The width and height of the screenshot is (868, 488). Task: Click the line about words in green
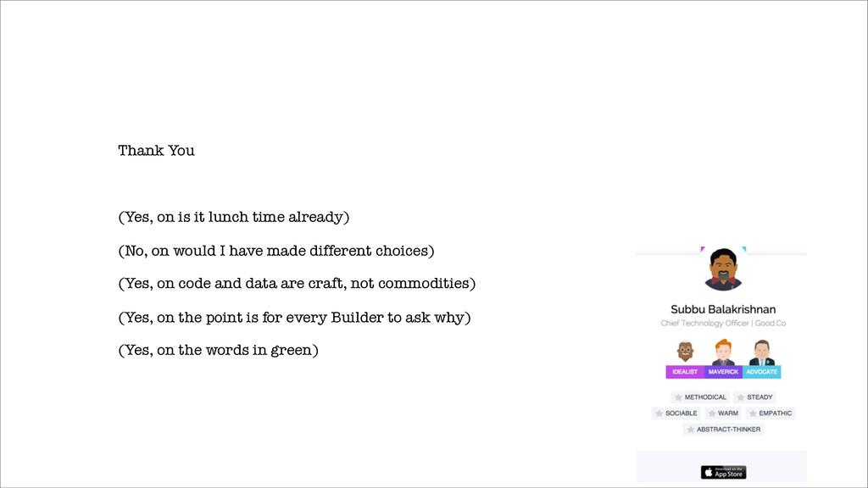[x=218, y=351]
